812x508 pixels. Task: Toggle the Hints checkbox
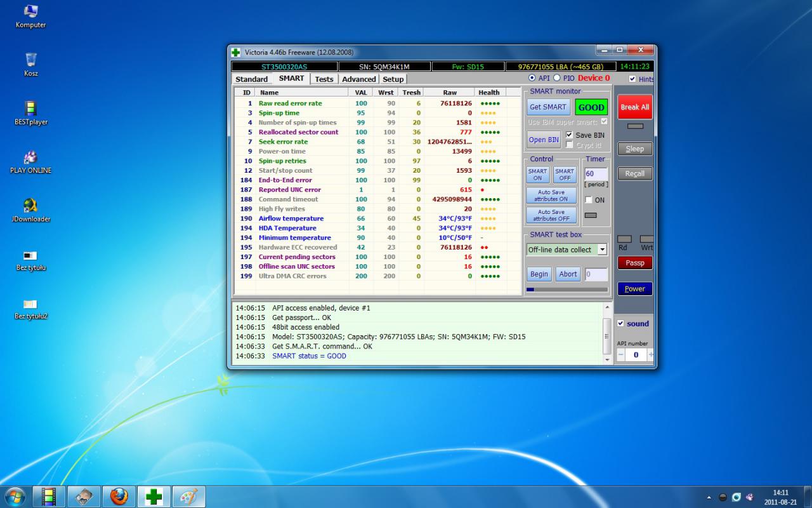pyautogui.click(x=632, y=79)
